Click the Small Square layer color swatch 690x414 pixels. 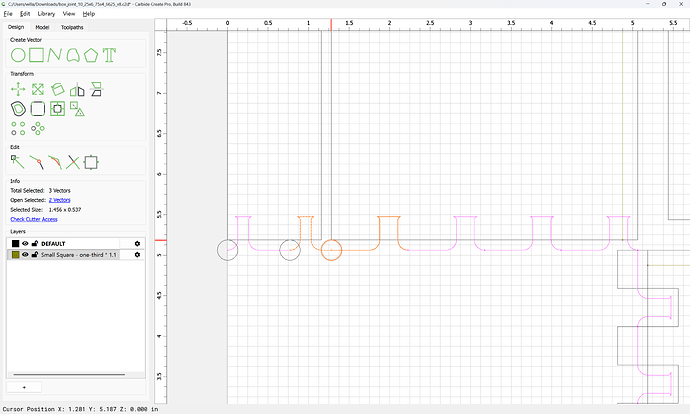(15, 255)
